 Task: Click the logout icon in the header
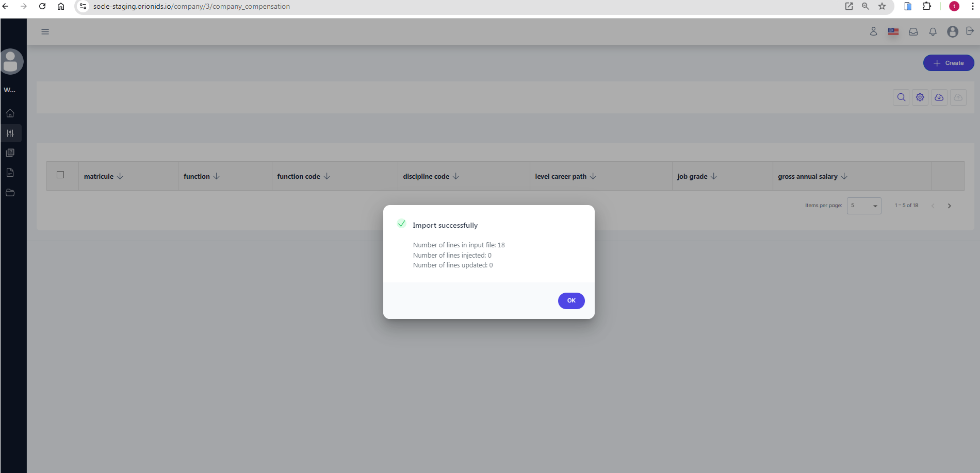pos(970,31)
